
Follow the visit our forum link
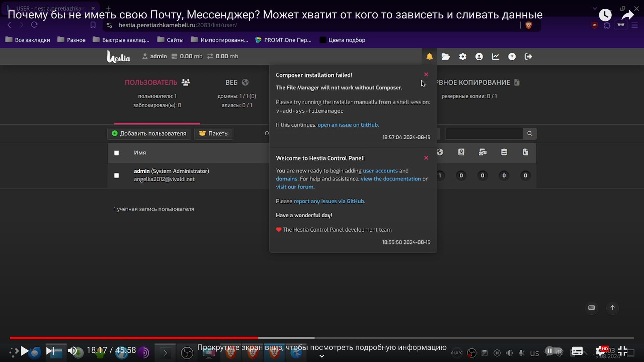[294, 187]
